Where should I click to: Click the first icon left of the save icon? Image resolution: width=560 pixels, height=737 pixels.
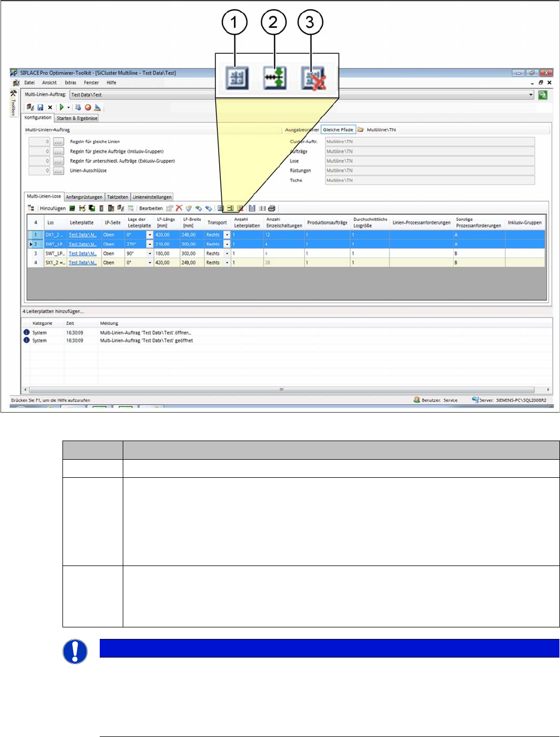point(30,107)
